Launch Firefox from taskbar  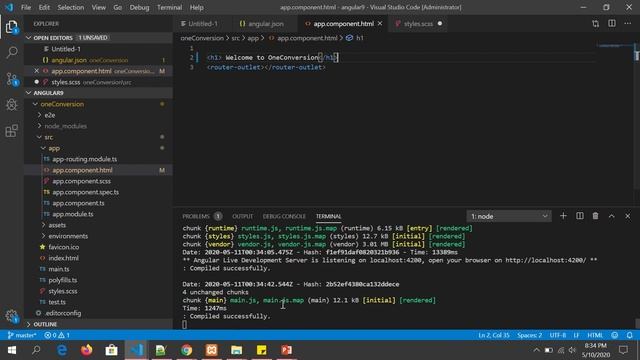pos(87,350)
